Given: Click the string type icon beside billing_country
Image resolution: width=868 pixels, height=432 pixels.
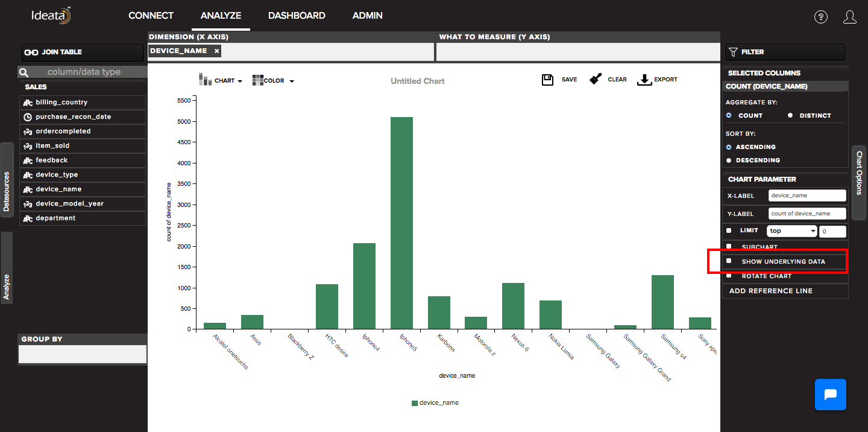Looking at the screenshot, I should click(28, 103).
